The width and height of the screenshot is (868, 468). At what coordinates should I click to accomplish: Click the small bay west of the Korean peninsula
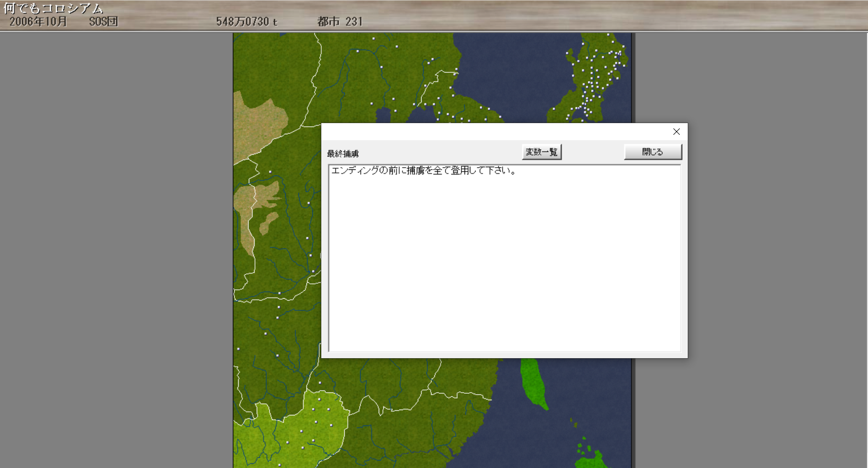click(x=384, y=114)
